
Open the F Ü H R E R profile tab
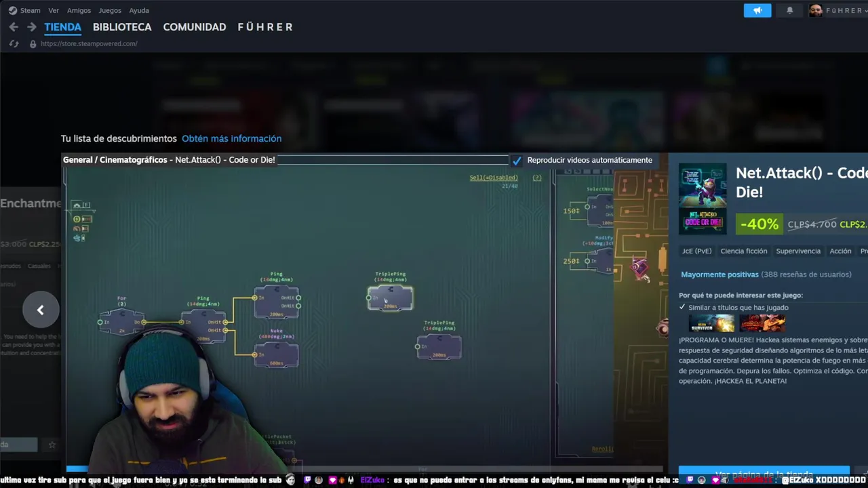(x=265, y=27)
